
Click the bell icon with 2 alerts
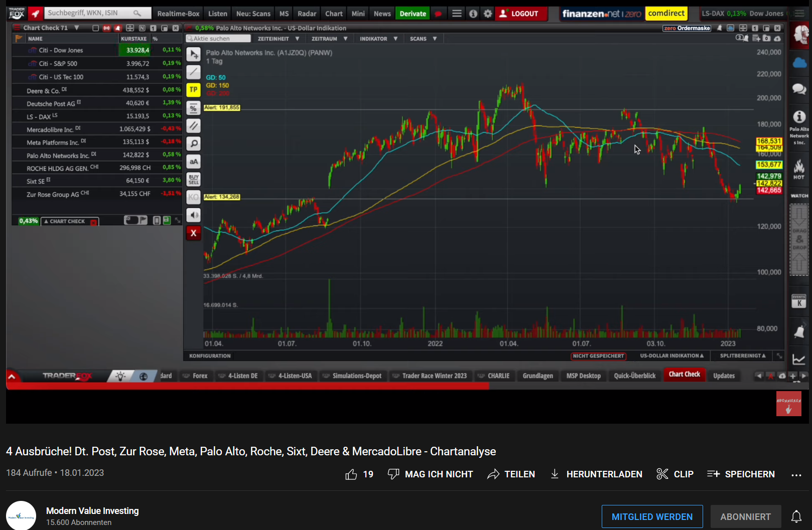pyautogui.click(x=741, y=38)
